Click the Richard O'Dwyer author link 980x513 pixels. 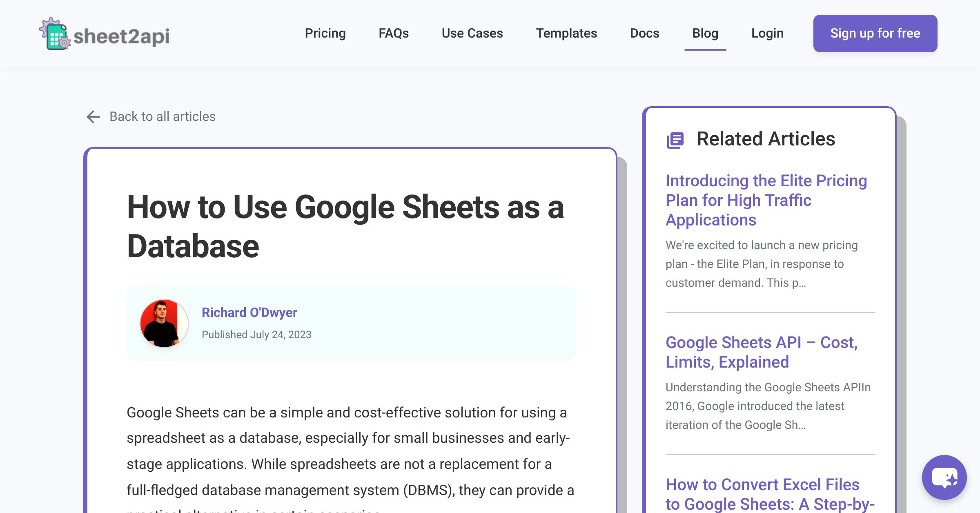(250, 312)
